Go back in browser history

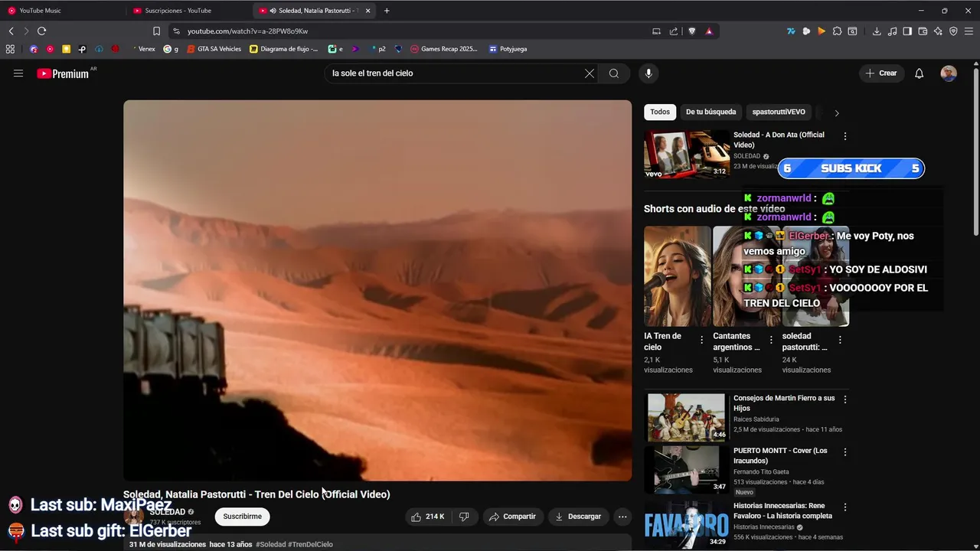[11, 31]
